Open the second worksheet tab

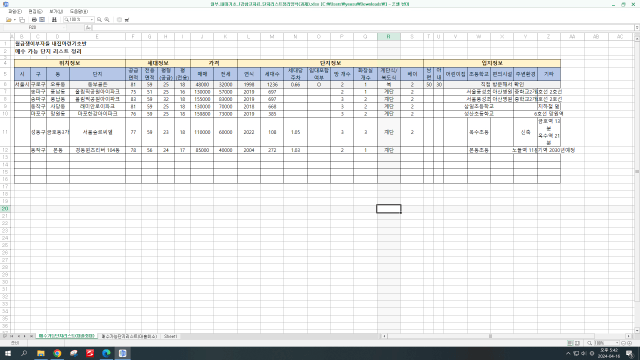click(129, 336)
